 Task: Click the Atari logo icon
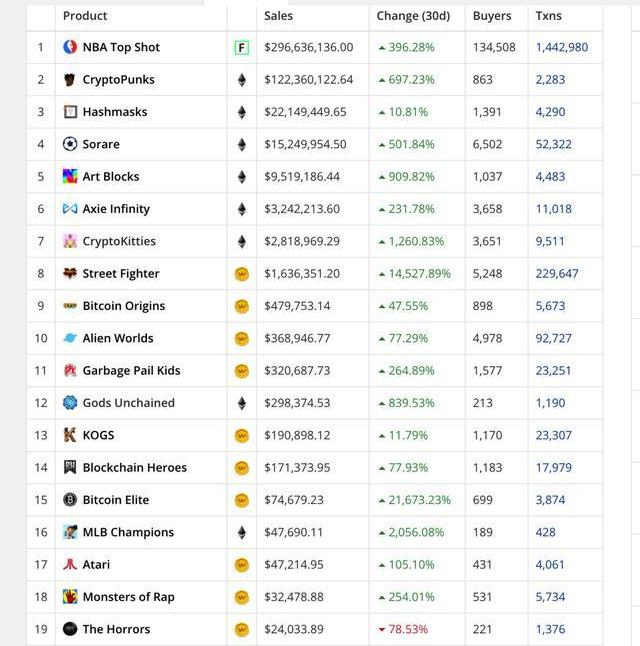[x=70, y=565]
